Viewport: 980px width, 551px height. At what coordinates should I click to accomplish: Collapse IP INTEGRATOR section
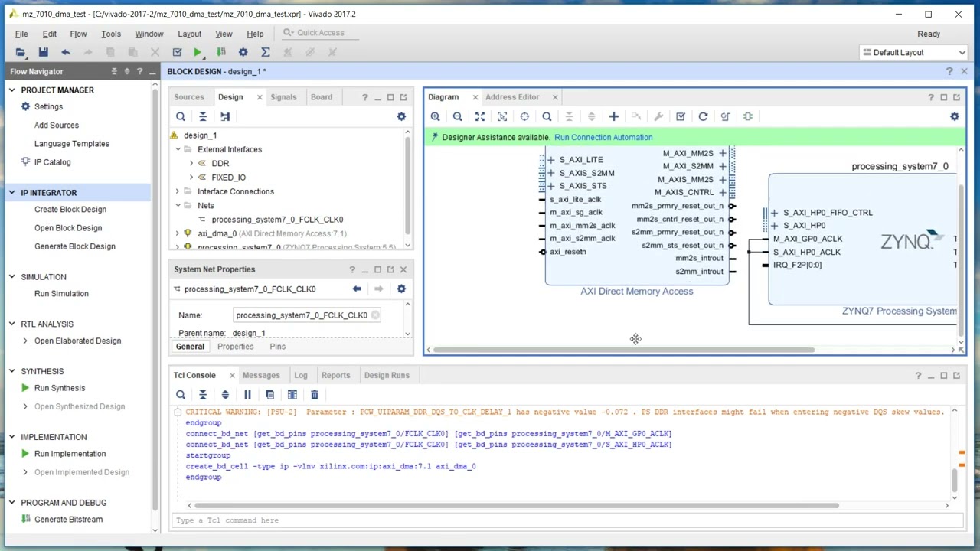tap(11, 193)
